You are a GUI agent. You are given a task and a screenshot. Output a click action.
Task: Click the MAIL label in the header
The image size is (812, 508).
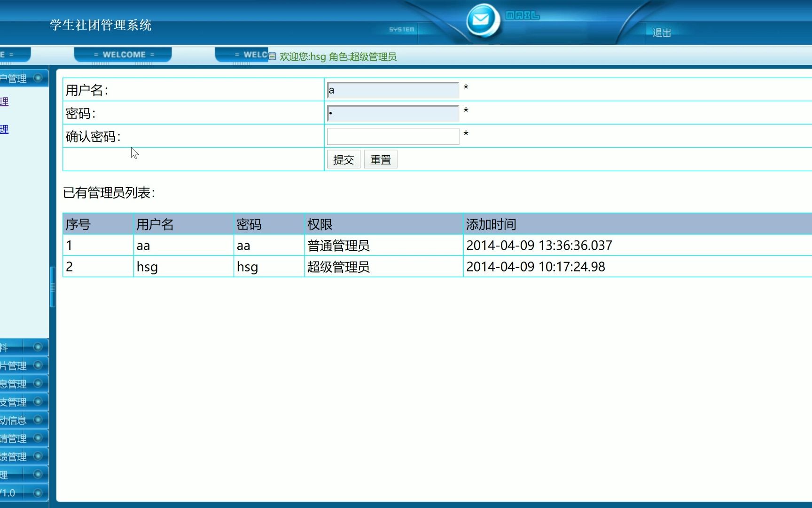[523, 16]
